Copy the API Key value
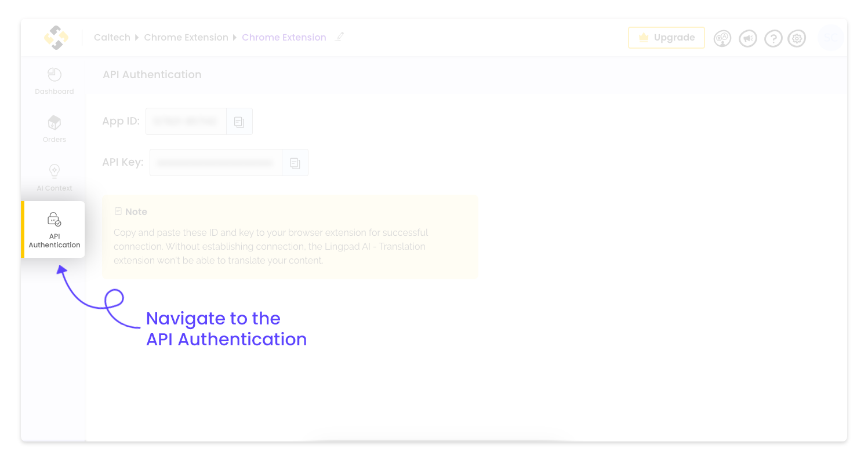This screenshot has width=868, height=460. click(x=295, y=163)
